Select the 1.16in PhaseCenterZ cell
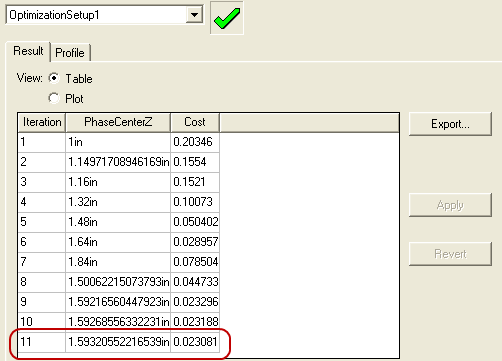Image resolution: width=502 pixels, height=361 pixels. (x=118, y=182)
